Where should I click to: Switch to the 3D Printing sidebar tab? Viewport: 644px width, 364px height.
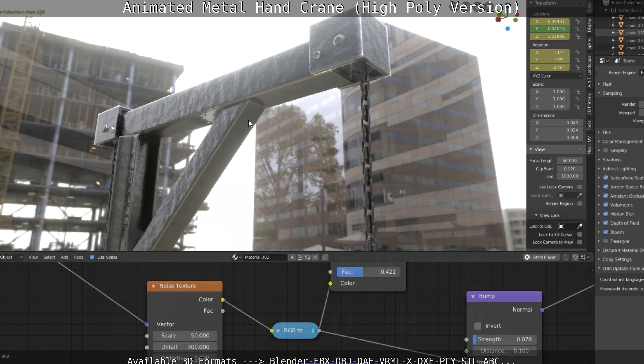click(x=589, y=104)
